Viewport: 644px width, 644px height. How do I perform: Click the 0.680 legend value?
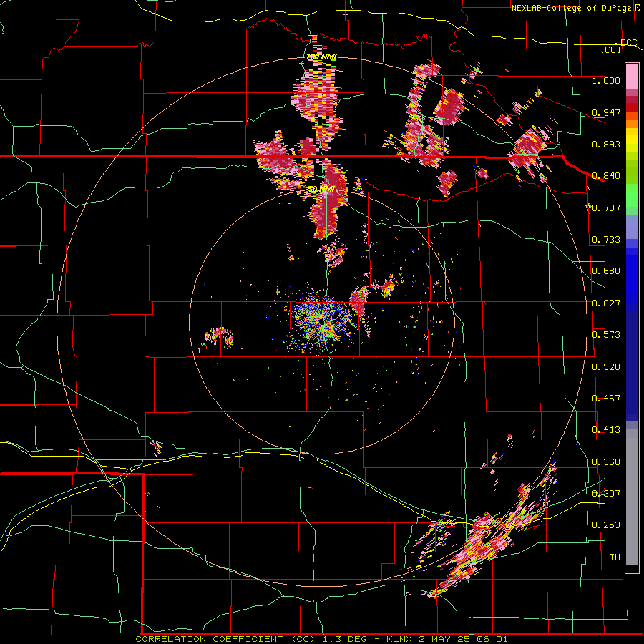[606, 271]
